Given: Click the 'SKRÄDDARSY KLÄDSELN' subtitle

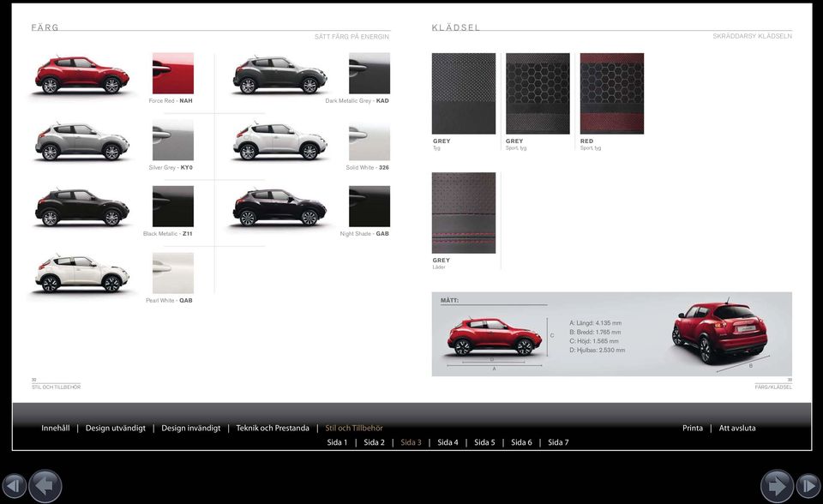Looking at the screenshot, I should pos(752,36).
